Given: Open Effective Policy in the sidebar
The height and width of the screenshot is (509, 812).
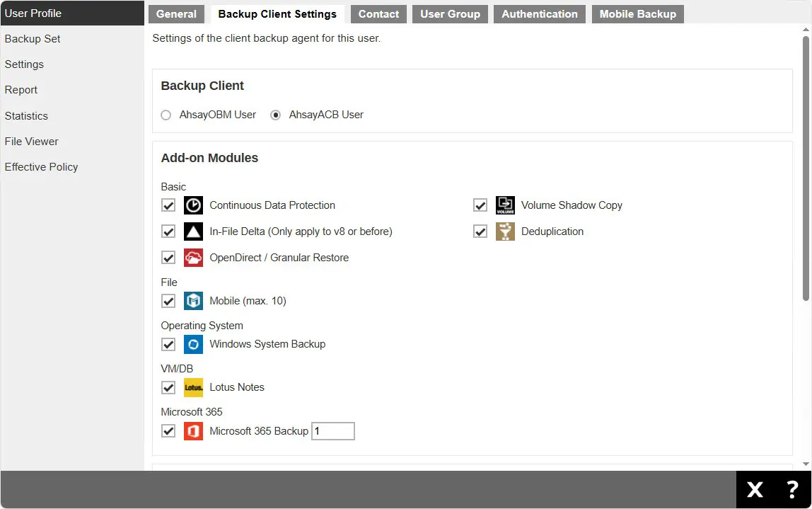Looking at the screenshot, I should (x=41, y=167).
